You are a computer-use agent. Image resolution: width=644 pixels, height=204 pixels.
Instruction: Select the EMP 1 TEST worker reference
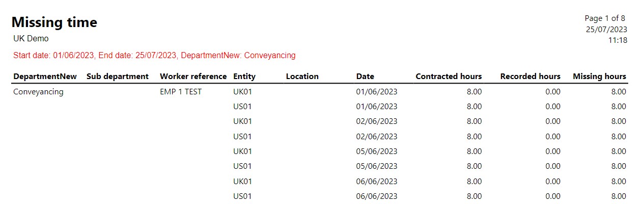[x=181, y=92]
